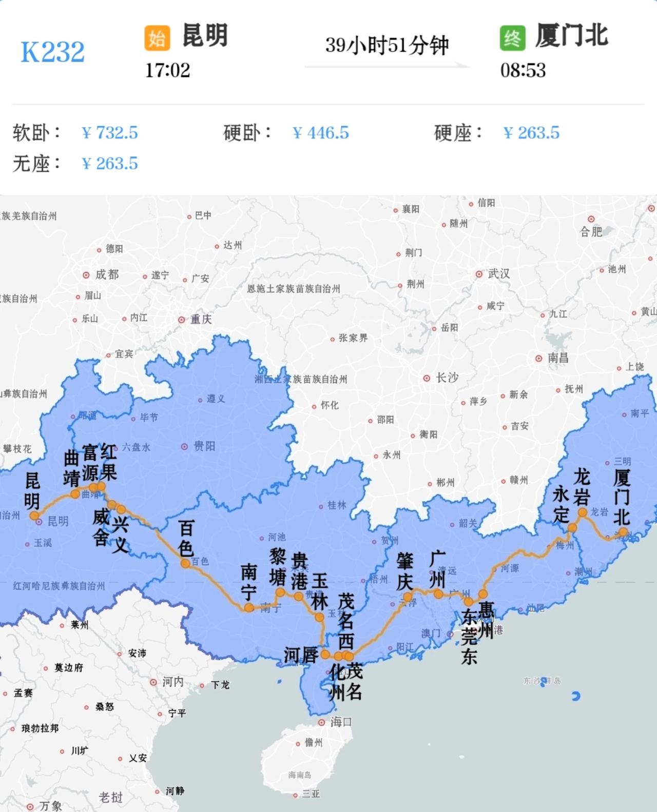Click the 南宁 station marker on route

click(x=249, y=608)
